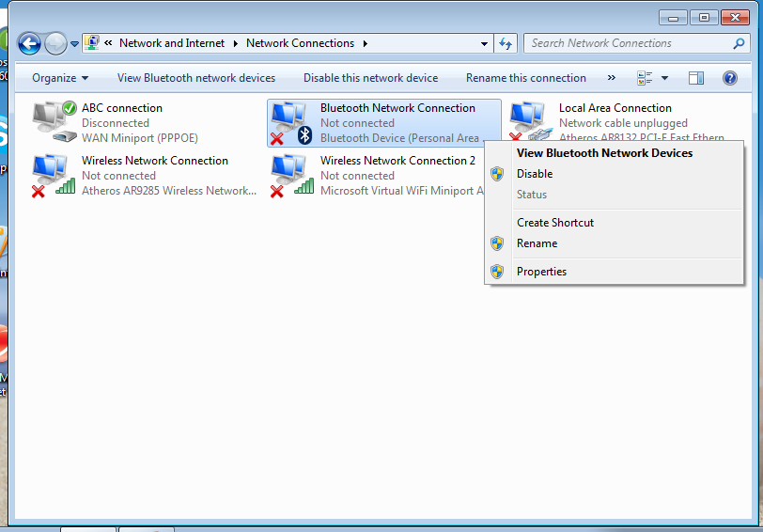Image resolution: width=763 pixels, height=532 pixels.
Task: Show more toolbar commands via double chevron
Action: point(611,78)
